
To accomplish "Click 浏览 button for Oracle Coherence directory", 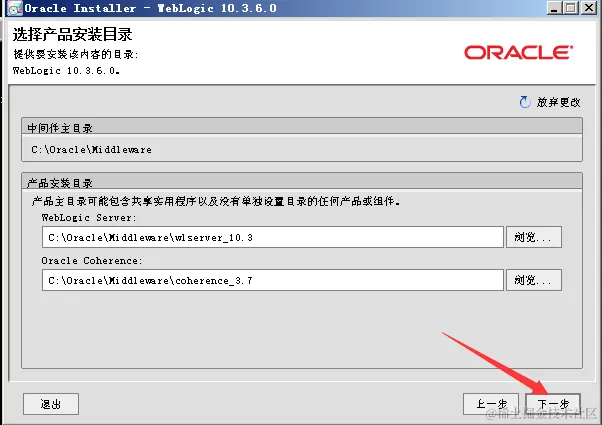I will click(x=534, y=280).
